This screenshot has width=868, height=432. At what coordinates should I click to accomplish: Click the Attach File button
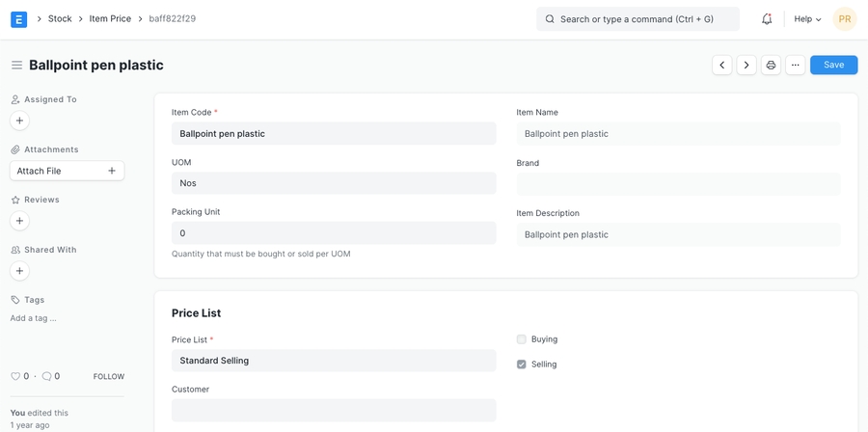coord(67,171)
